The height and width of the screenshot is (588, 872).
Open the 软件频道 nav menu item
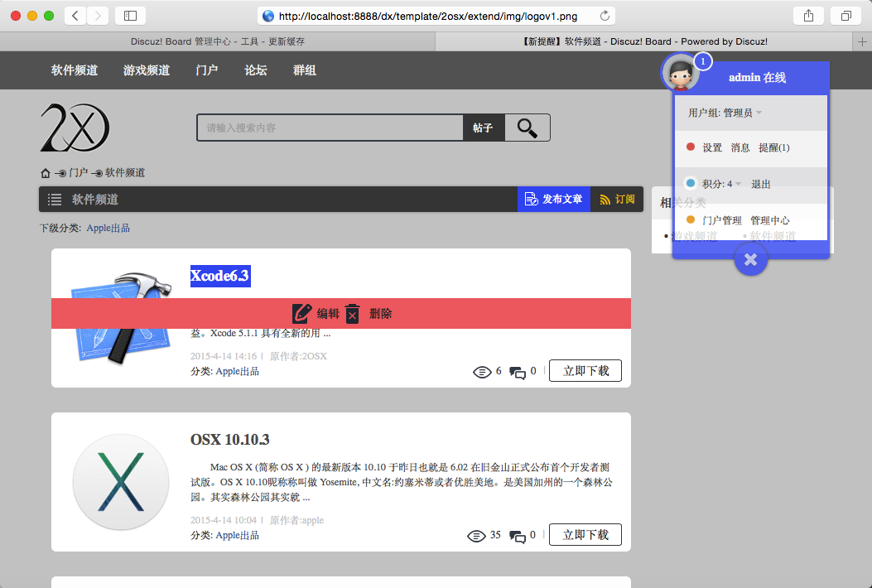click(75, 70)
